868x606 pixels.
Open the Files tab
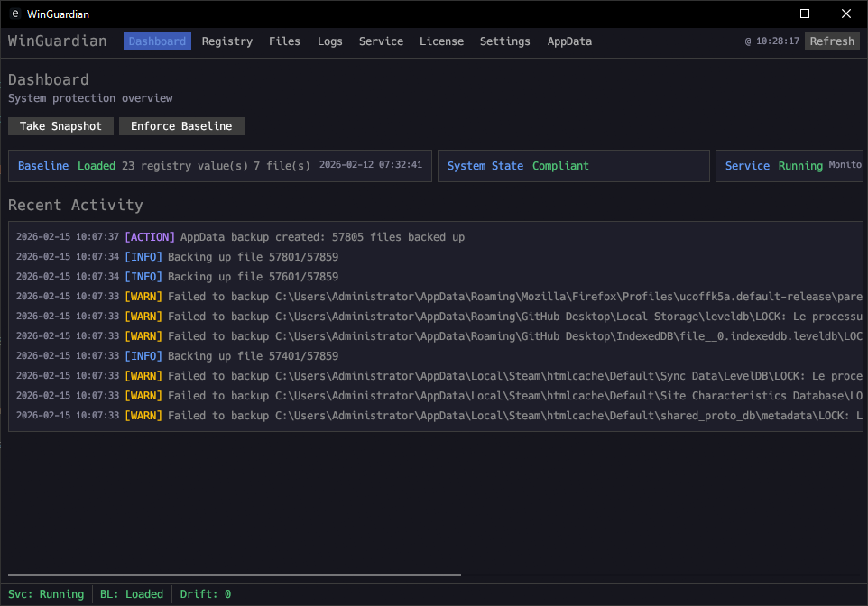tap(284, 41)
